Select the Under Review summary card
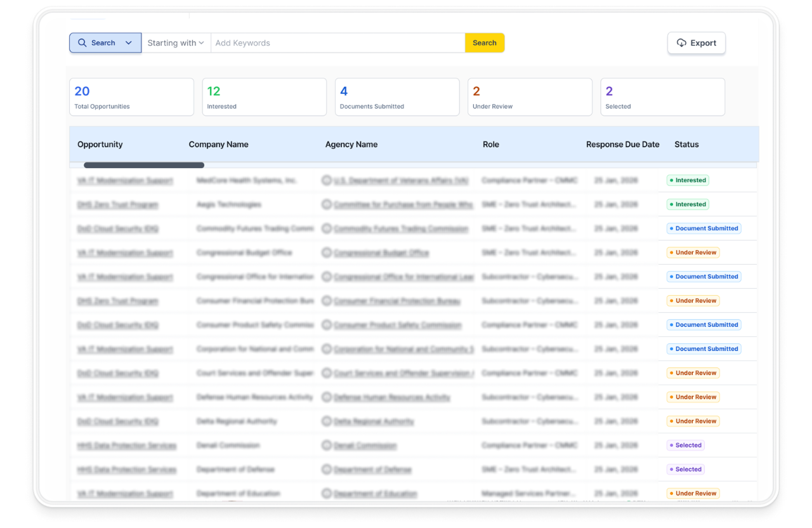 (530, 97)
